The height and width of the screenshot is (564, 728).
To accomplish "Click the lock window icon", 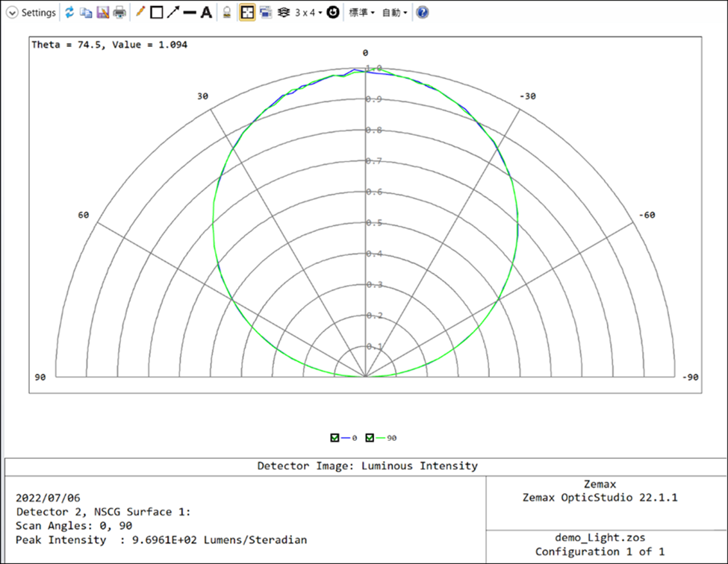I will coord(227,13).
